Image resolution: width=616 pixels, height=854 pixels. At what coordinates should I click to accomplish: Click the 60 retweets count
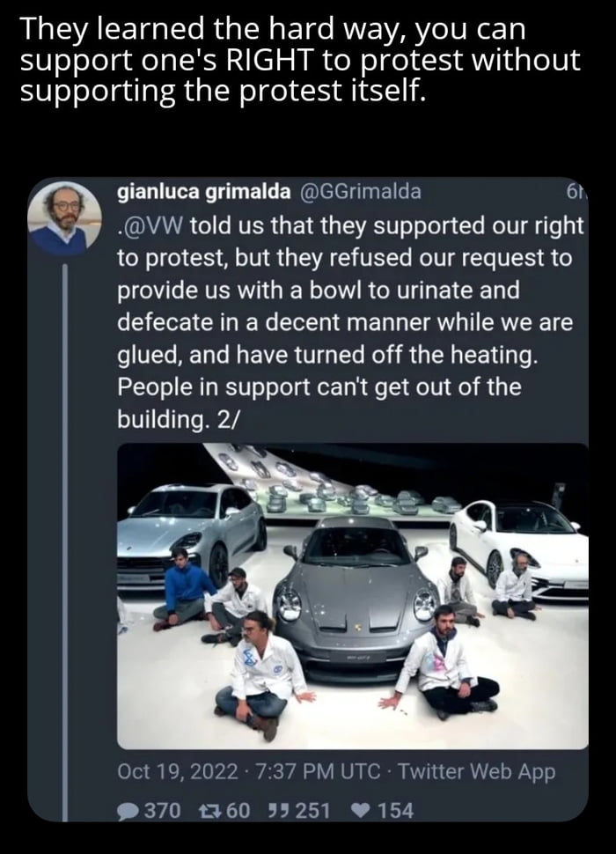tap(238, 810)
